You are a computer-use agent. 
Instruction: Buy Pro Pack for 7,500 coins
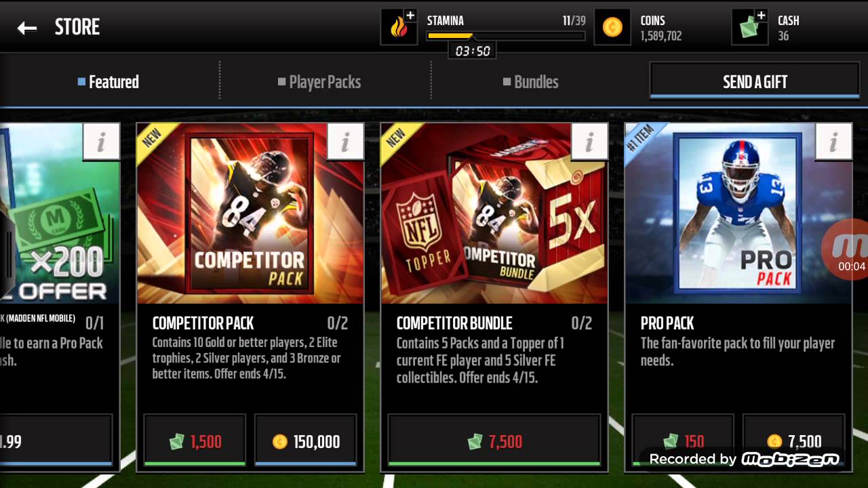794,441
